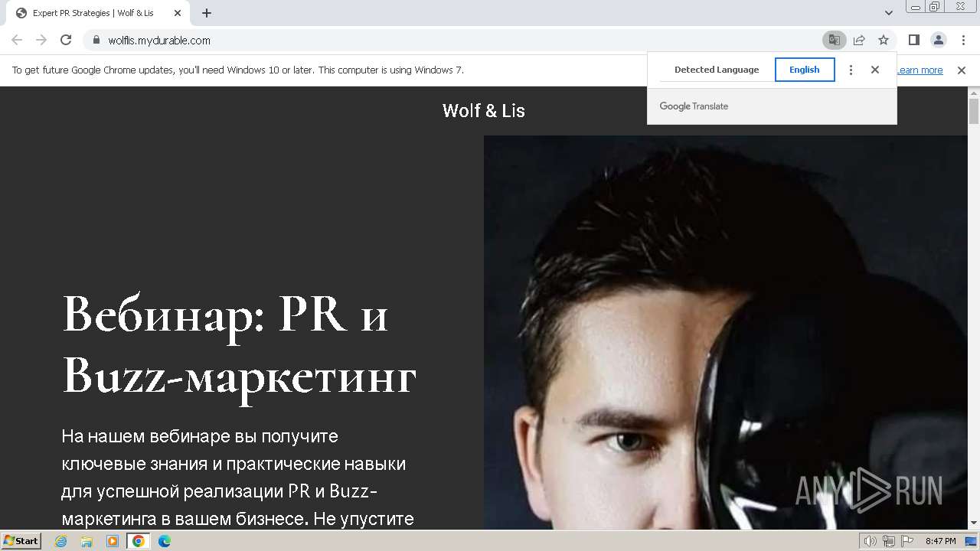Viewport: 980px width, 551px height.
Task: Open the Learn more link
Action: pos(920,70)
